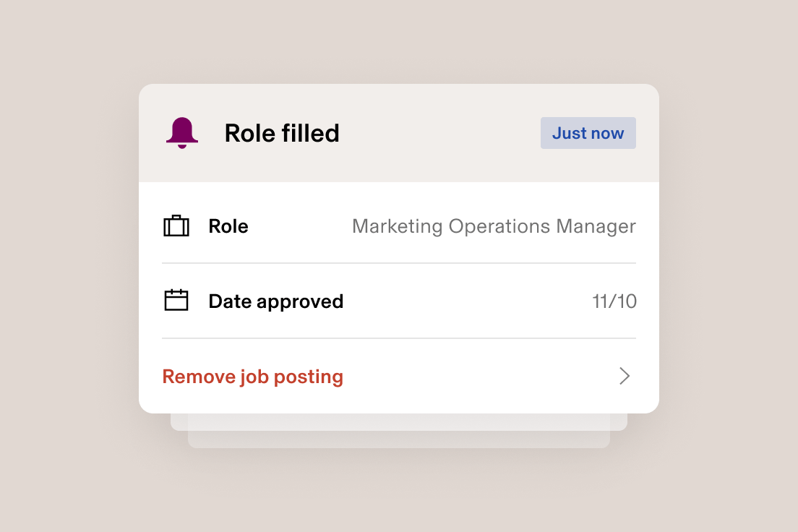Tap the briefcase glyph in the Role row
798x532 pixels.
click(176, 226)
